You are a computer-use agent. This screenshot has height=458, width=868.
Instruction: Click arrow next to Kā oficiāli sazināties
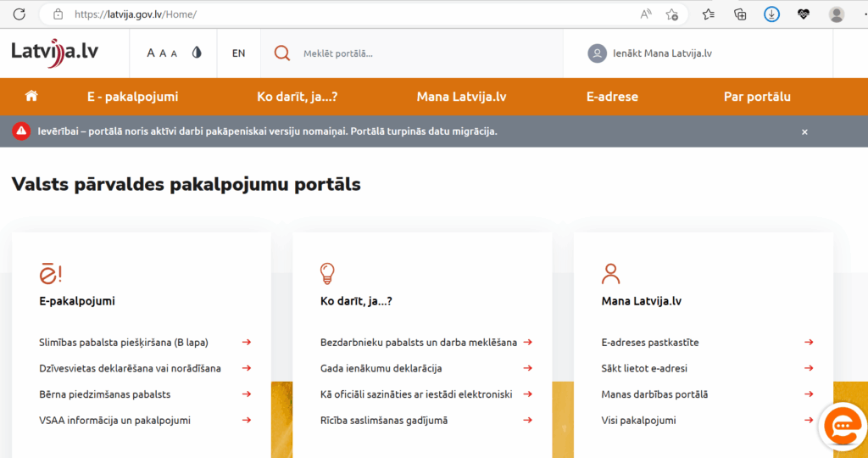point(527,394)
